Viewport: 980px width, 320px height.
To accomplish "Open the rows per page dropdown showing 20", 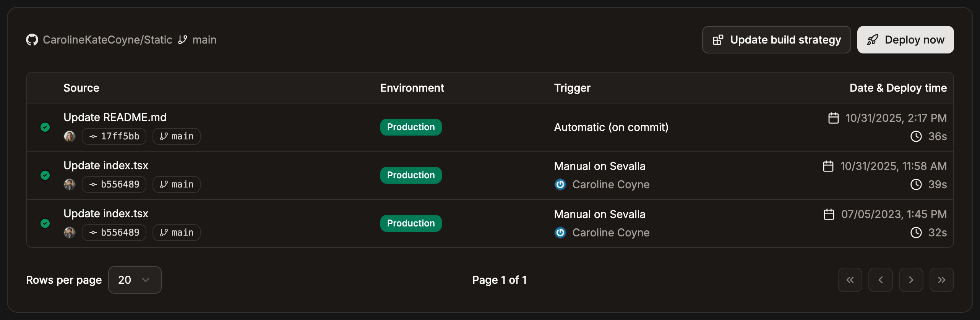I will pos(135,280).
